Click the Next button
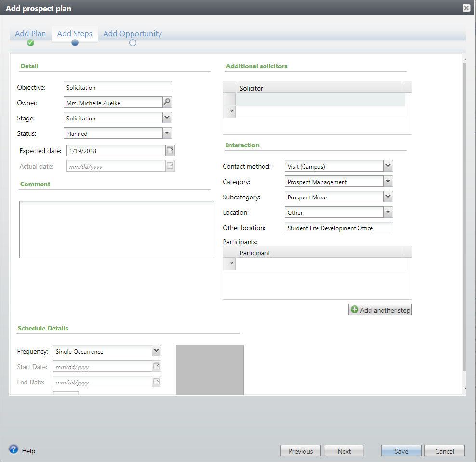The image size is (476, 462). [344, 451]
